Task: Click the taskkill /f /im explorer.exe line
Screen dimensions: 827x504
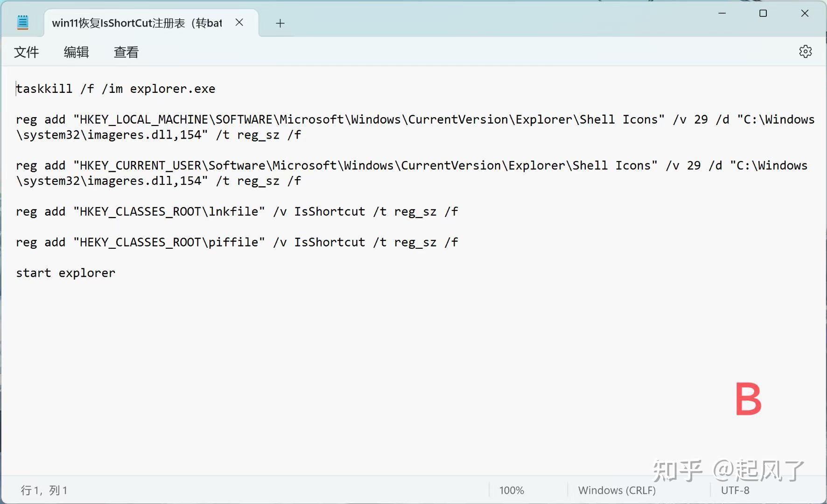Action: (x=115, y=89)
